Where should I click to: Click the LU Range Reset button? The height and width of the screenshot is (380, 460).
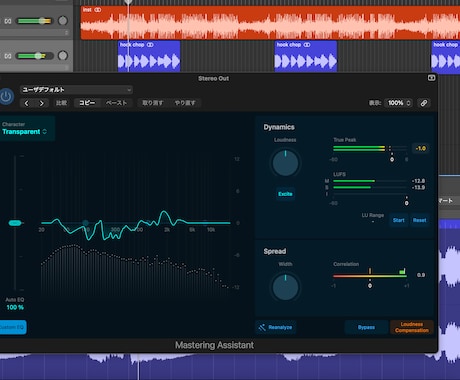coord(419,220)
